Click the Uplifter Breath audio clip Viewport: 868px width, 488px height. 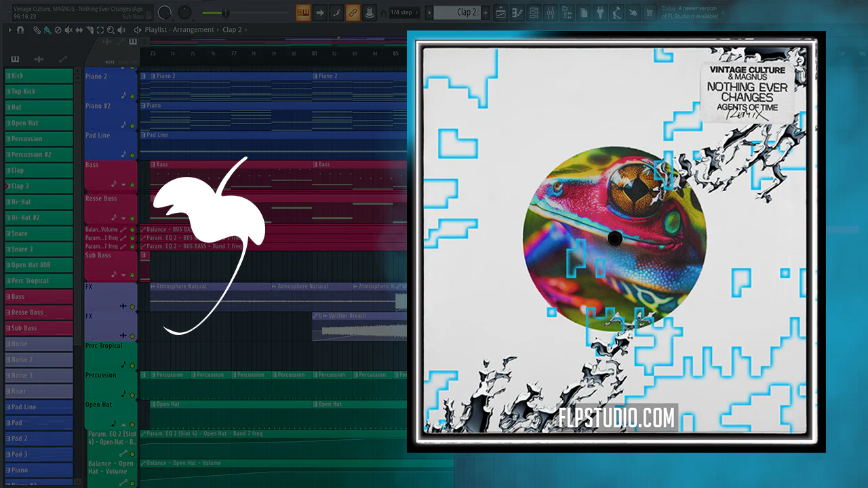pos(359,327)
